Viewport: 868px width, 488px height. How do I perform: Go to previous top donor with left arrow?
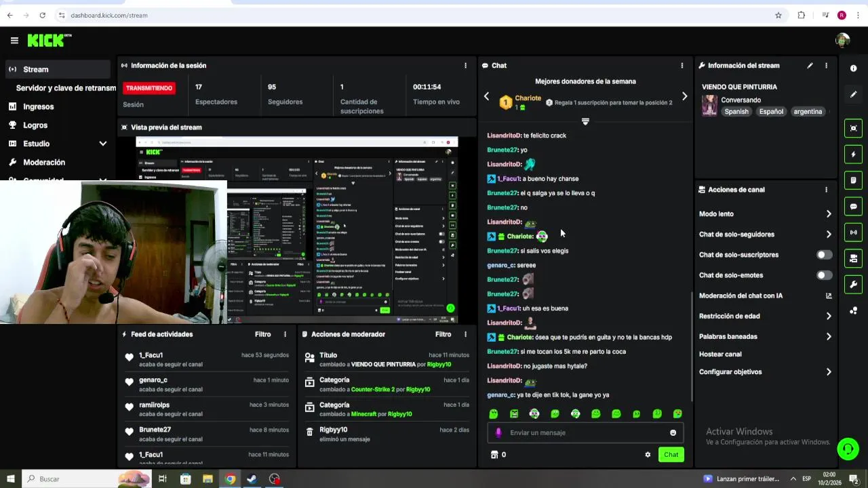point(486,96)
